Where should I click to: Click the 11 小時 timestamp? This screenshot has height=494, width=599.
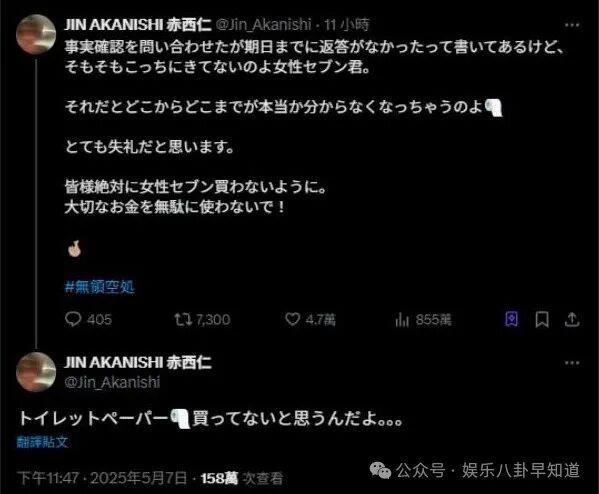click(347, 25)
